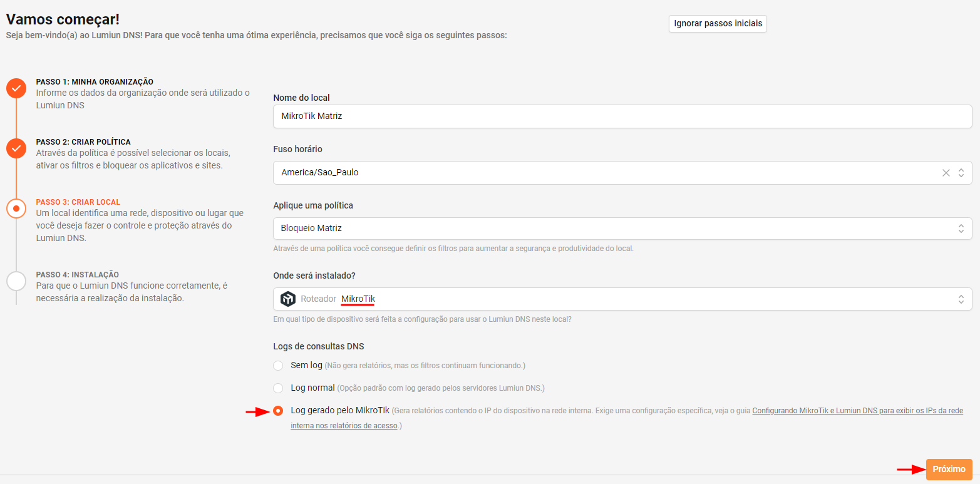This screenshot has height=484, width=980.
Task: Click the Aplique uma política label
Action: (314, 205)
